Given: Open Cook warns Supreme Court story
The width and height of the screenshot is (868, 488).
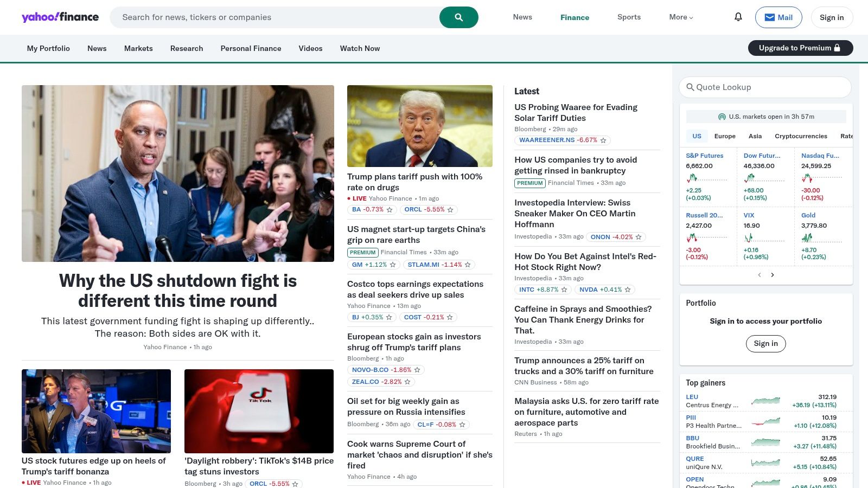Looking at the screenshot, I should pyautogui.click(x=419, y=455).
